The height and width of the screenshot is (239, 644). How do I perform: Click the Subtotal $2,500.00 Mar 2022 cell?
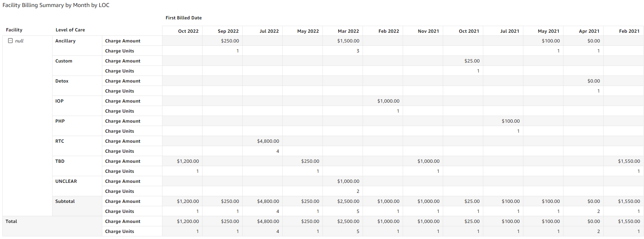pyautogui.click(x=348, y=201)
